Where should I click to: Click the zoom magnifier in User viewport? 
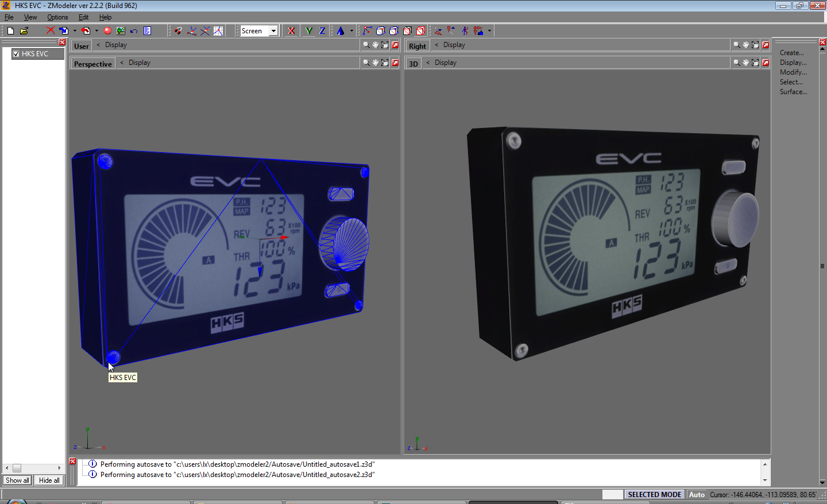(x=366, y=45)
